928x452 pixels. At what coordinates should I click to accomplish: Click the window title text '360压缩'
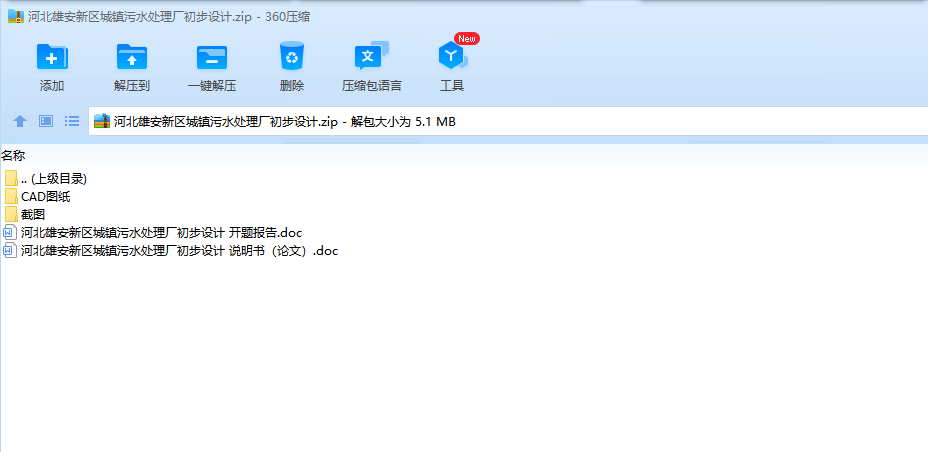(289, 17)
